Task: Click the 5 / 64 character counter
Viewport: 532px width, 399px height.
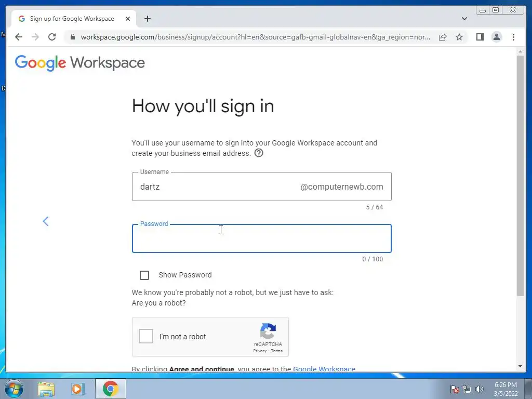Action: tap(374, 207)
